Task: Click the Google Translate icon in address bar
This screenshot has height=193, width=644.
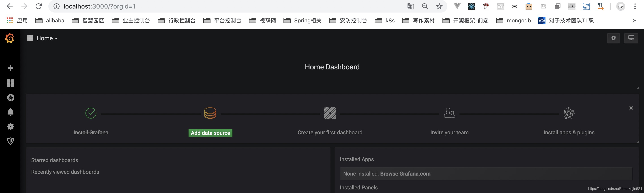Action: click(410, 6)
